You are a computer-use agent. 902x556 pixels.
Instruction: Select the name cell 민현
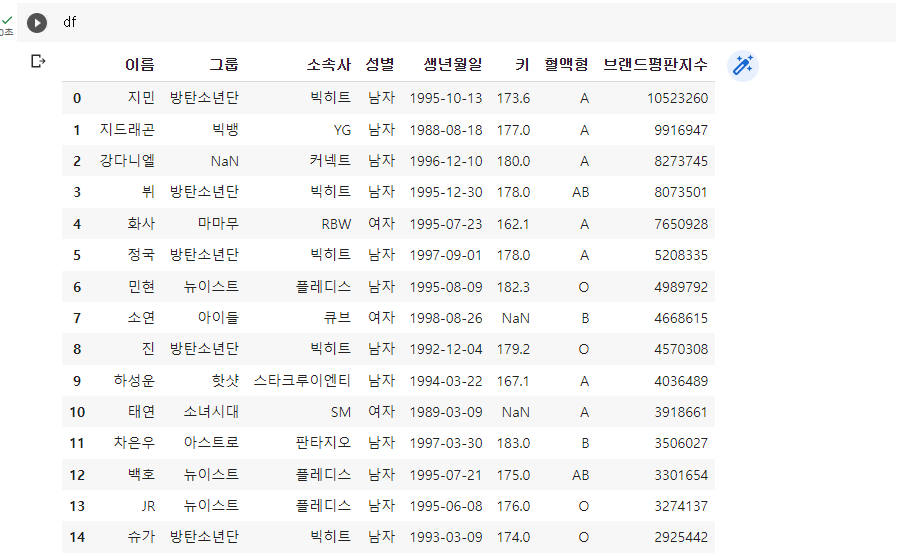(142, 286)
